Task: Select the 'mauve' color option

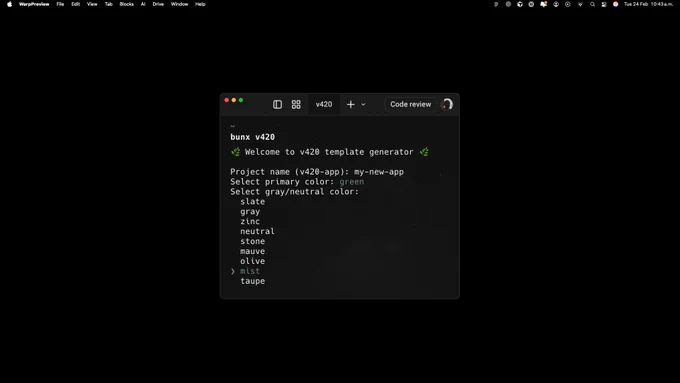Action: click(x=252, y=252)
